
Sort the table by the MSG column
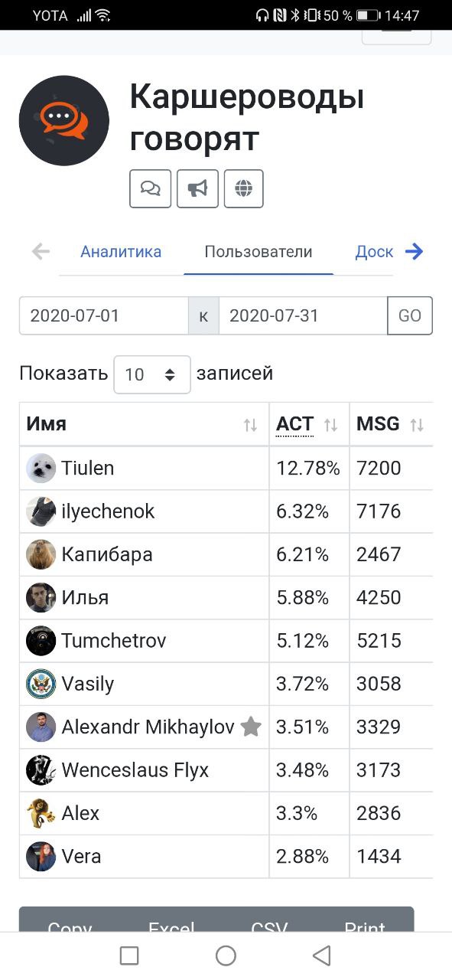pos(391,424)
